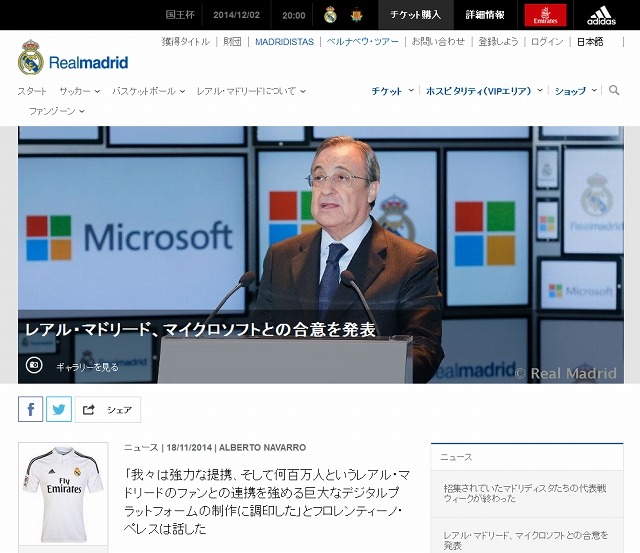640x553 pixels.
Task: Click the ログイン login link
Action: click(547, 42)
